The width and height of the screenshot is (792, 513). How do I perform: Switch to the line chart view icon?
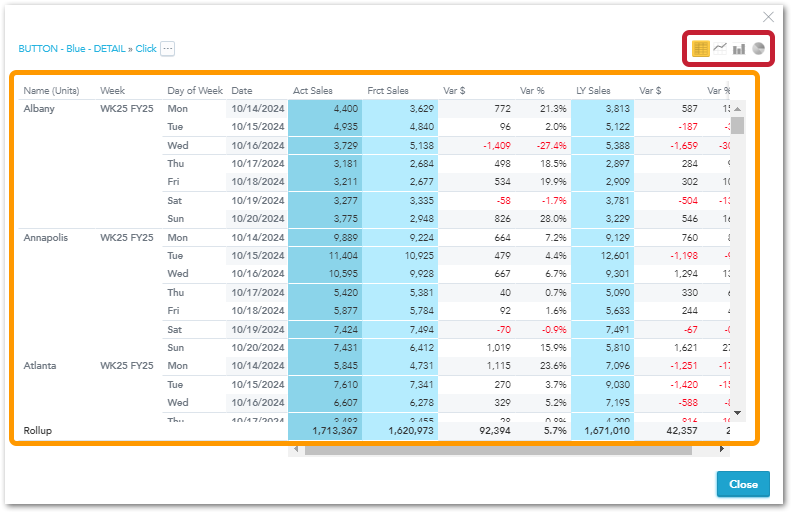pyautogui.click(x=720, y=48)
